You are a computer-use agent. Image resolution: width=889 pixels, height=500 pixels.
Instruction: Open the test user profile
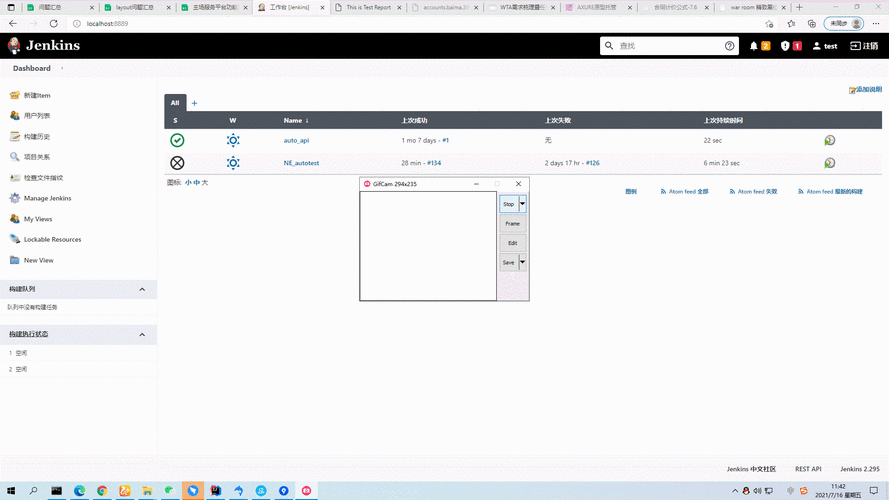coord(825,46)
